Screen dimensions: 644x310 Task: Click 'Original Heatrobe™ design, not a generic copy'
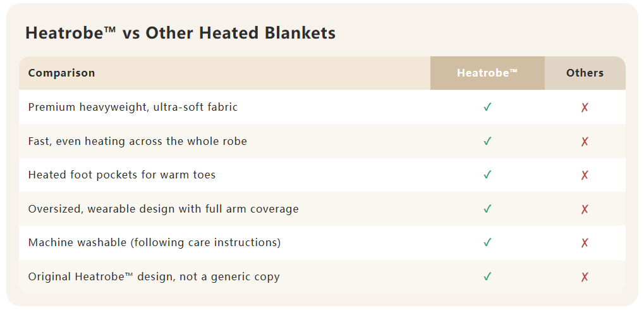154,276
